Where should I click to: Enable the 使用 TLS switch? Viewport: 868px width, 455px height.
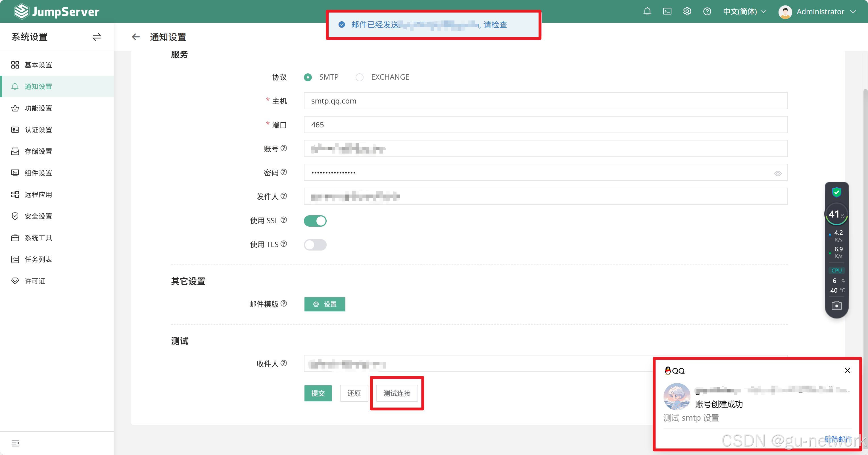click(x=315, y=245)
